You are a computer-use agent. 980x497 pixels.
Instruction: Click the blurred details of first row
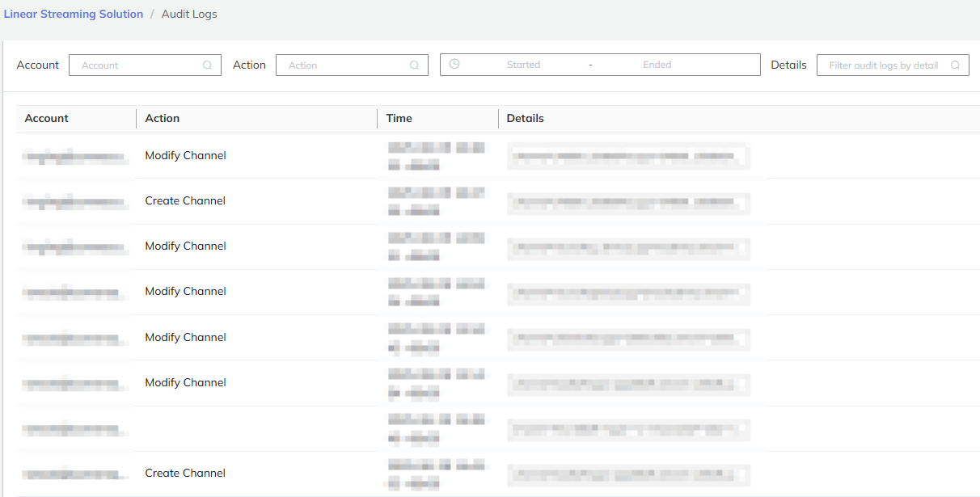coord(627,155)
